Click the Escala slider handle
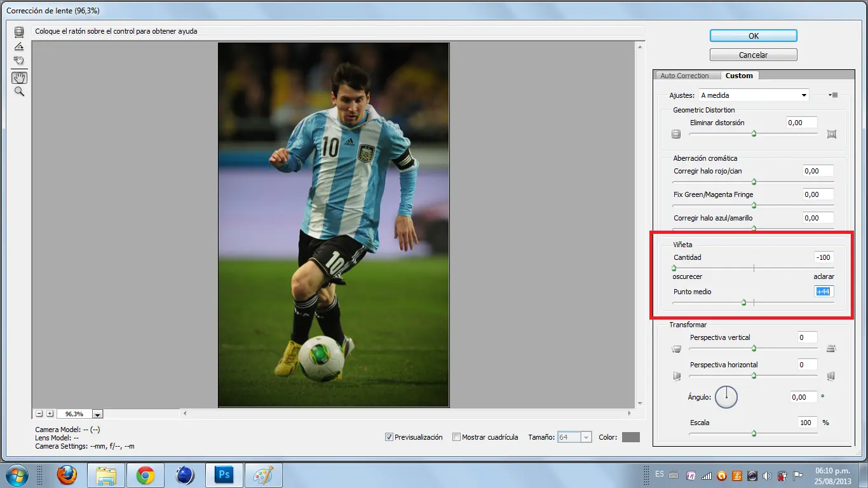The image size is (868, 488). pos(754,434)
